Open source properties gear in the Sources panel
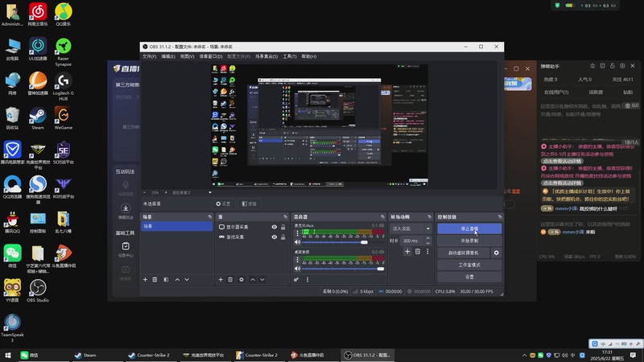 pyautogui.click(x=242, y=279)
